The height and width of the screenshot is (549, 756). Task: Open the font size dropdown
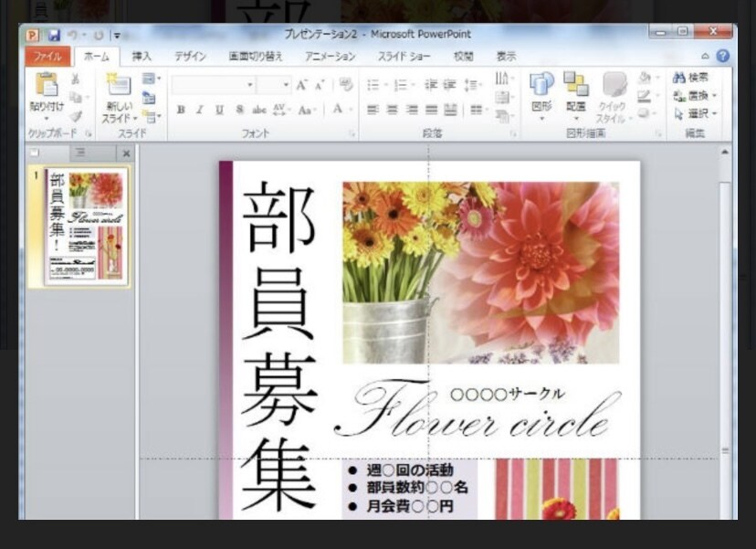(x=286, y=85)
